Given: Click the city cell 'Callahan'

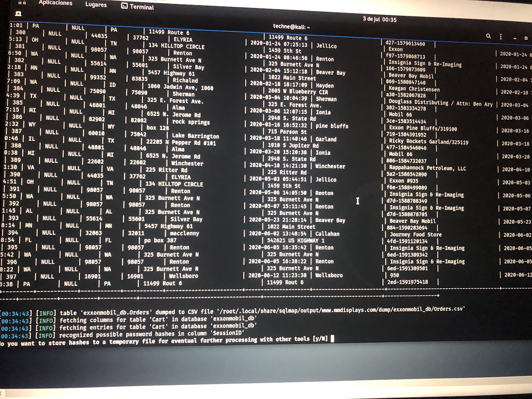Looking at the screenshot, I should [x=327, y=233].
